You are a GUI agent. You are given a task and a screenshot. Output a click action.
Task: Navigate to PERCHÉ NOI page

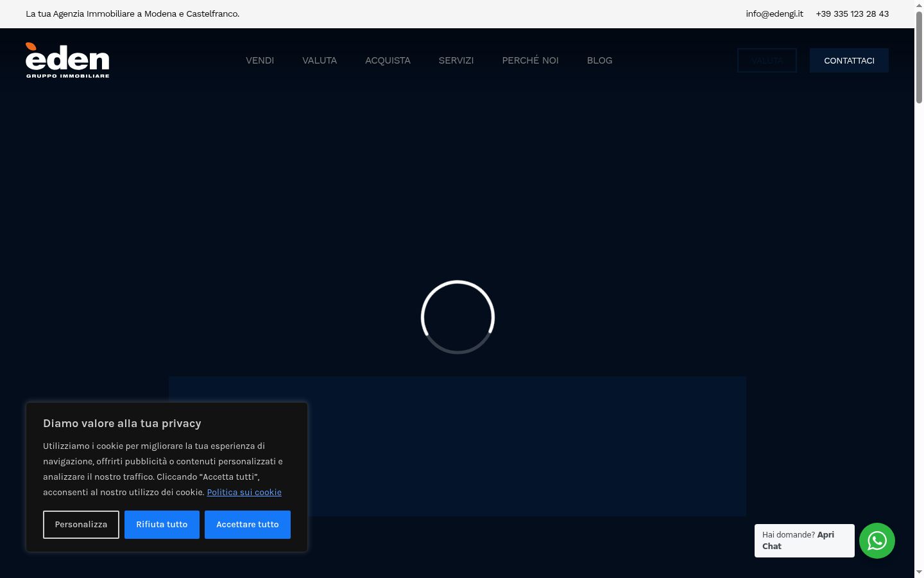[530, 60]
